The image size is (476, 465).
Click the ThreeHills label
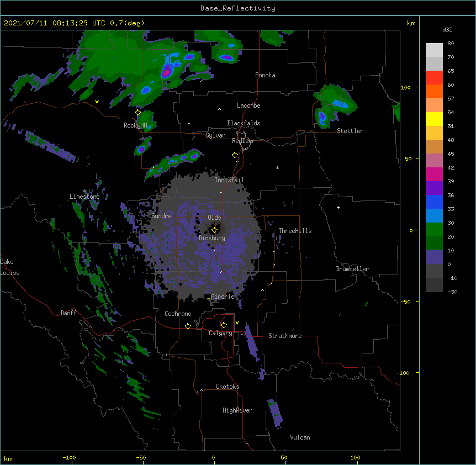(x=295, y=231)
